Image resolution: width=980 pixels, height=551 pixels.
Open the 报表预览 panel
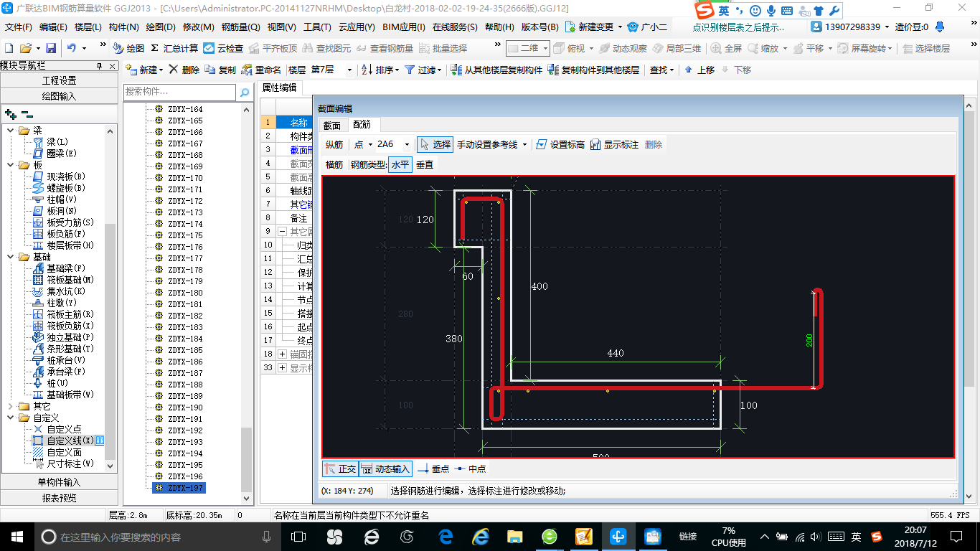[x=59, y=498]
